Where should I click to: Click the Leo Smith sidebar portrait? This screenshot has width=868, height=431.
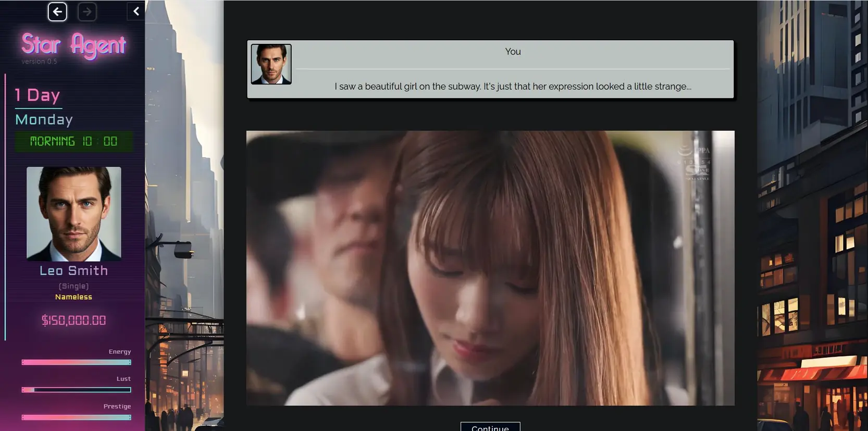coord(74,214)
